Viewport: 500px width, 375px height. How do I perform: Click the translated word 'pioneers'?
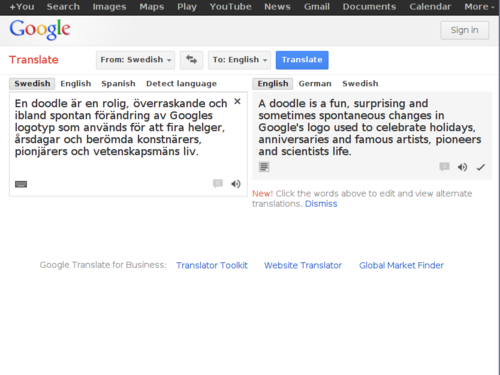[458, 139]
